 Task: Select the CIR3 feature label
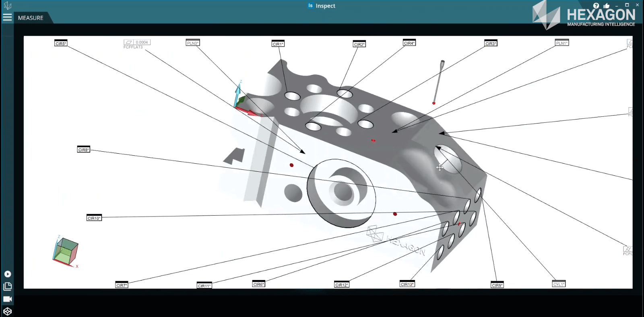tap(491, 43)
